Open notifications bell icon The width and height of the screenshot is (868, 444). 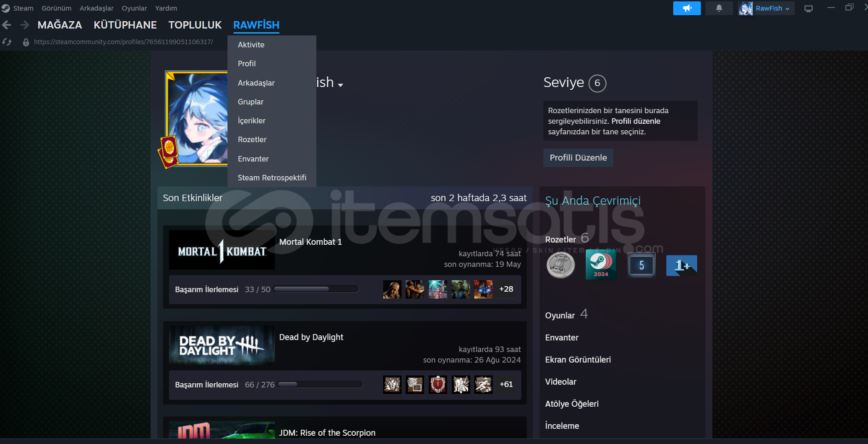[x=719, y=8]
